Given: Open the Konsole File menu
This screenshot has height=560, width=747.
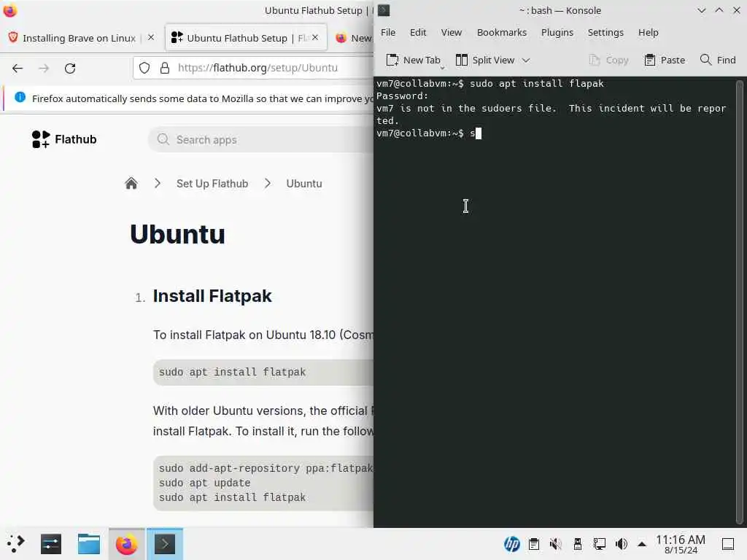Looking at the screenshot, I should (x=388, y=32).
